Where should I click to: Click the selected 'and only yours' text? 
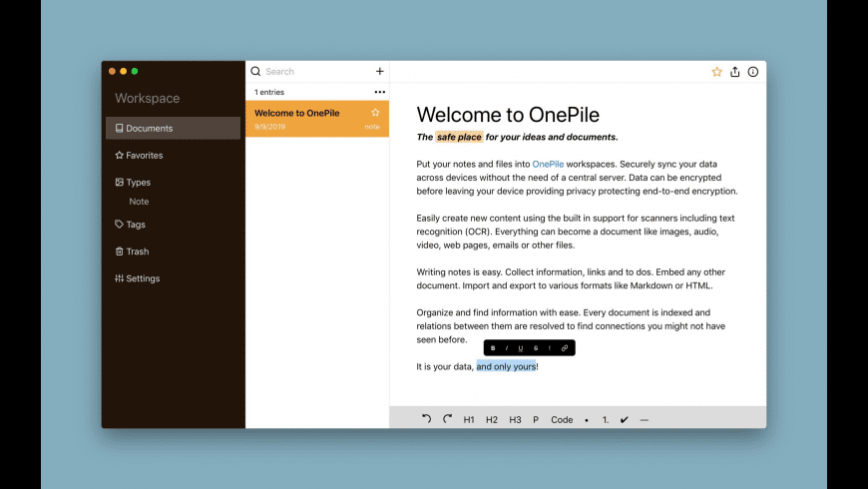pos(506,366)
